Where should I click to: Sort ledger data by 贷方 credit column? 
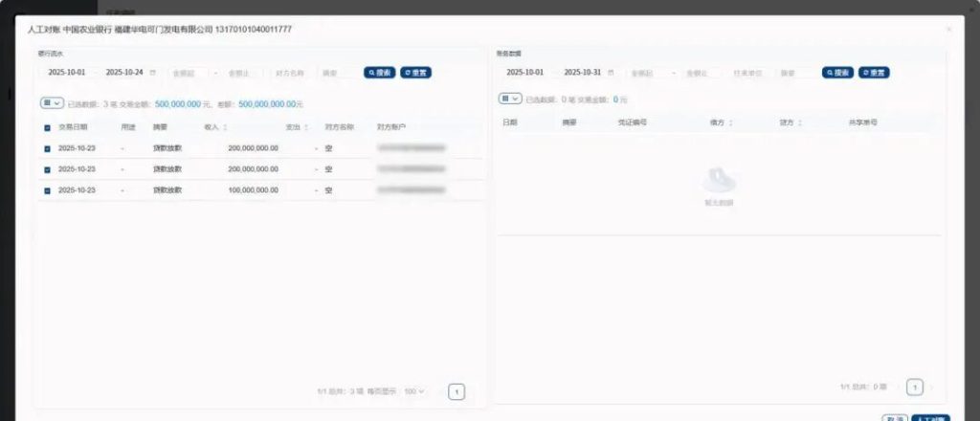[800, 123]
